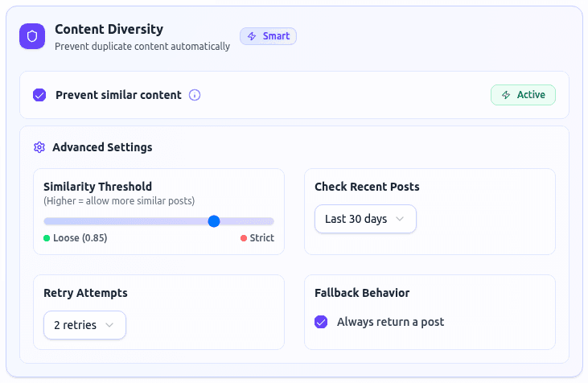Click the purple shield Content Diversity icon
Image resolution: width=588 pixels, height=383 pixels.
tap(32, 36)
